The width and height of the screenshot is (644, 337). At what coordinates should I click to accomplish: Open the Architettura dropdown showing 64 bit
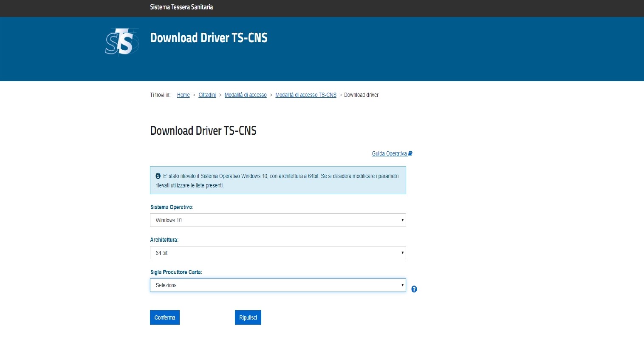click(278, 253)
